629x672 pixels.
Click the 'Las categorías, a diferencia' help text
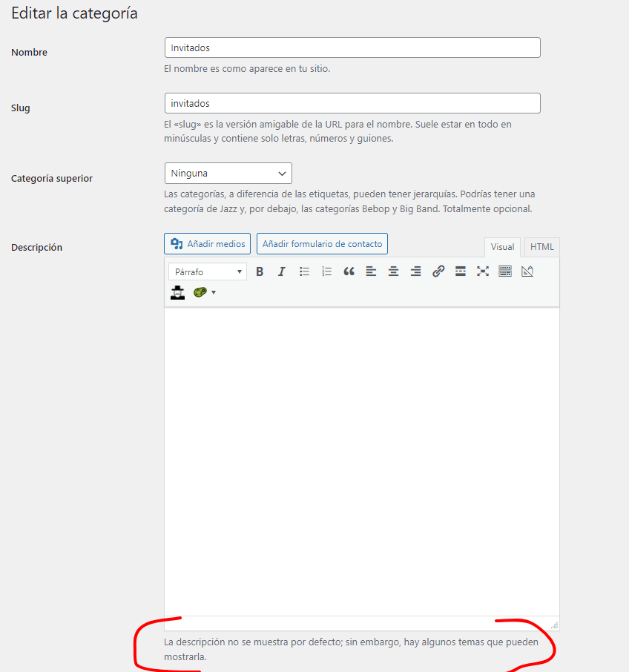pyautogui.click(x=349, y=202)
